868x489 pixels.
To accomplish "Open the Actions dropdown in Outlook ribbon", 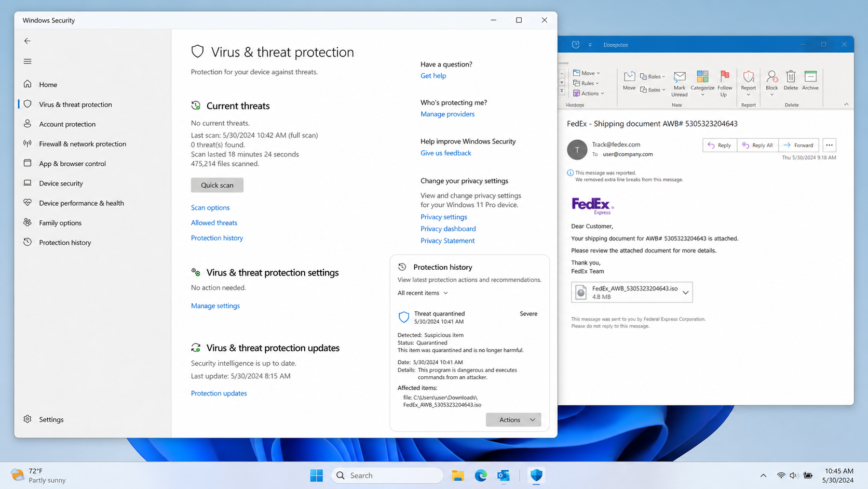I will [589, 94].
